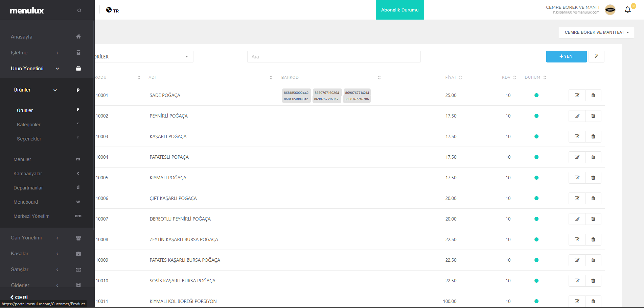
Task: Open the category filter dropdown
Action: (144, 57)
